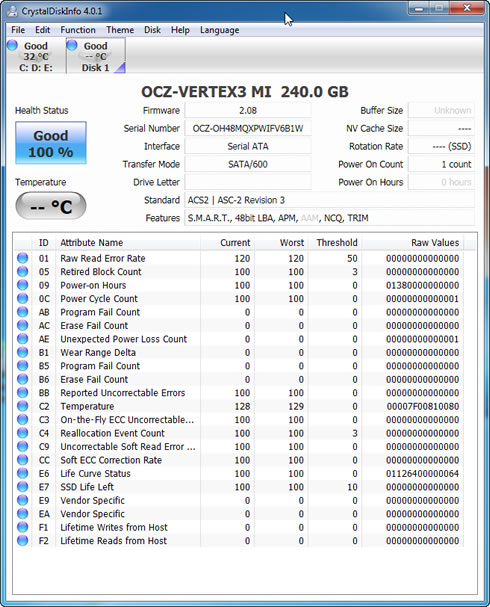This screenshot has width=490, height=607.
Task: Click the Worst column header
Action: click(x=281, y=243)
